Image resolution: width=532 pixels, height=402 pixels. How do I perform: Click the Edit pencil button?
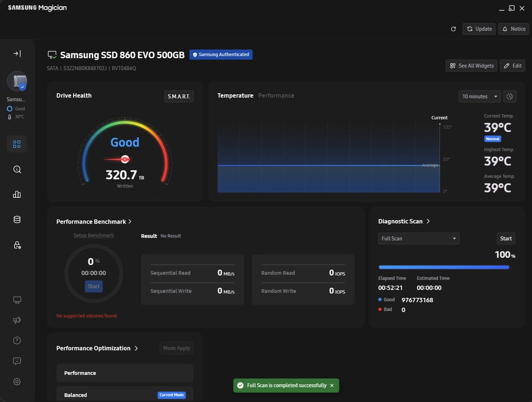coord(513,65)
